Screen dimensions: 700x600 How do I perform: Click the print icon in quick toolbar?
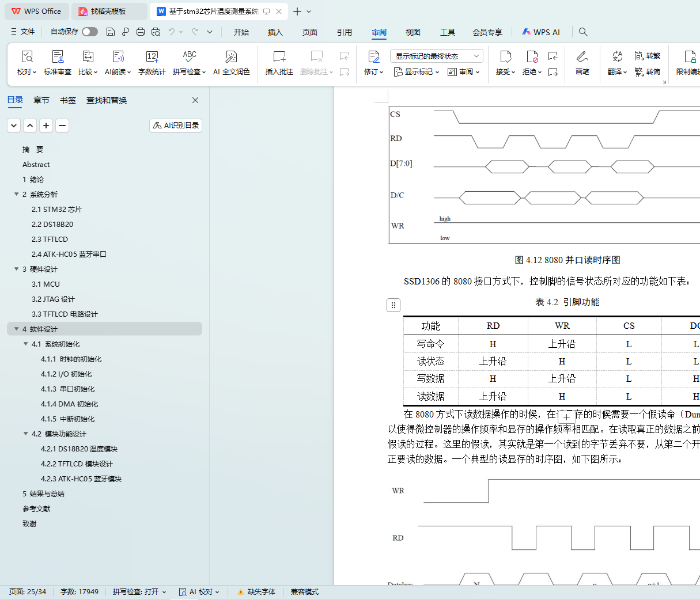[141, 32]
